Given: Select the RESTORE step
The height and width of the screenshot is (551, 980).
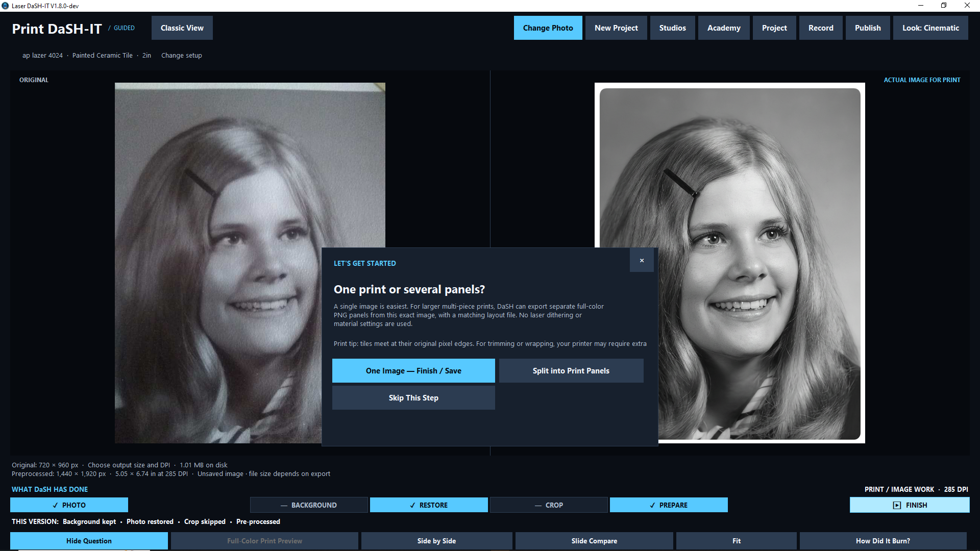Looking at the screenshot, I should click(x=429, y=505).
